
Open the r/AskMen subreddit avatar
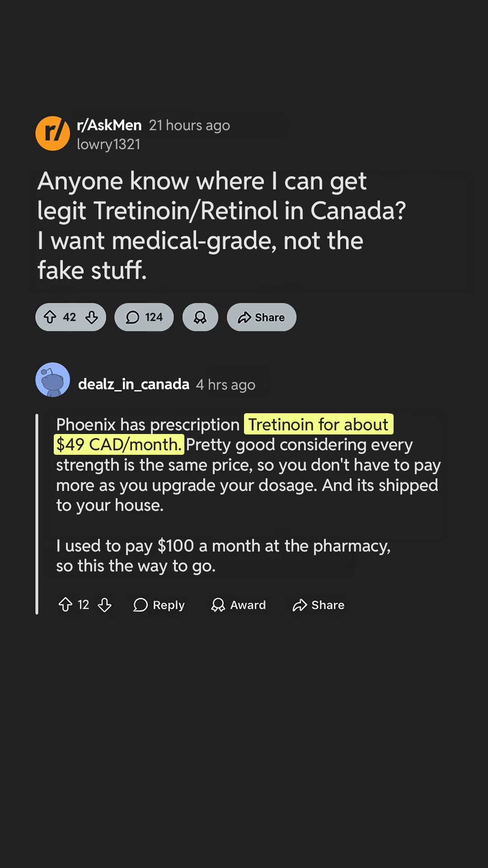pyautogui.click(x=53, y=133)
